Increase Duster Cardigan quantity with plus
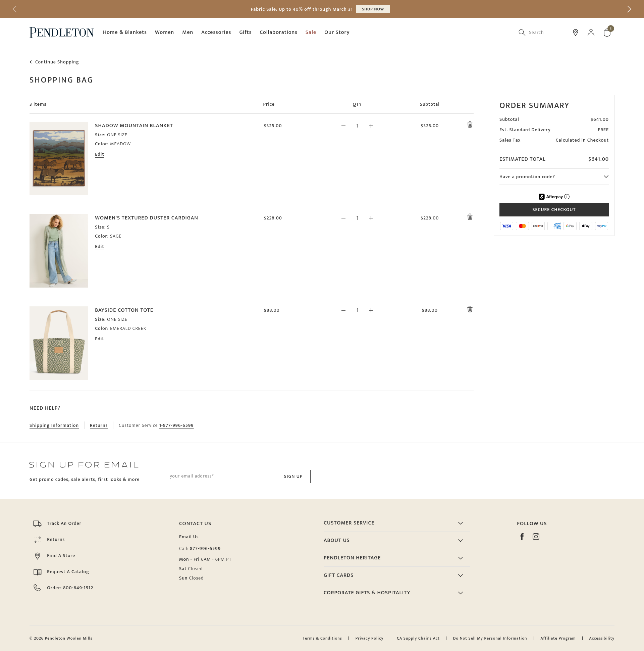Viewport: 644px width, 651px height. coord(371,218)
